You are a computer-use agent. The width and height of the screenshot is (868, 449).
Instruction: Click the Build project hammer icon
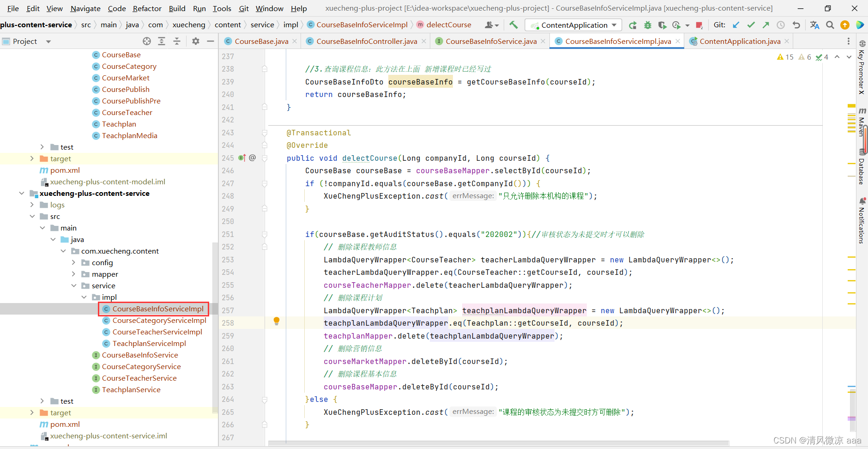pyautogui.click(x=513, y=25)
